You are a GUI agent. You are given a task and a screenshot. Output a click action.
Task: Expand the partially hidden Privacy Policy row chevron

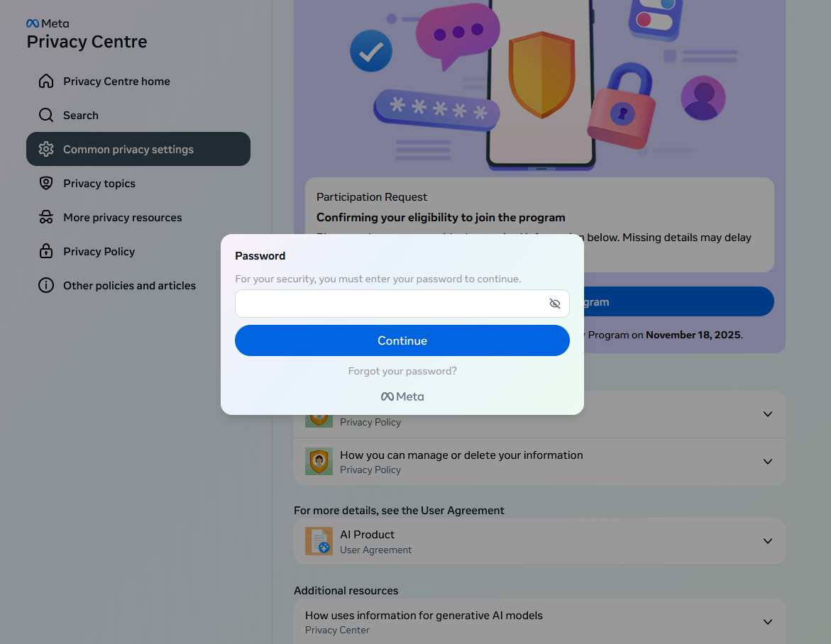click(x=767, y=414)
